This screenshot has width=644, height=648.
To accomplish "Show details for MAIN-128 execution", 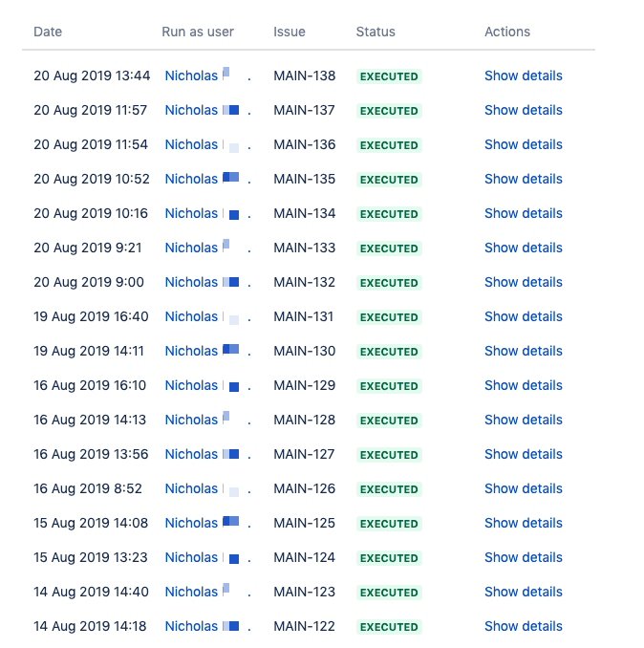I will click(523, 420).
